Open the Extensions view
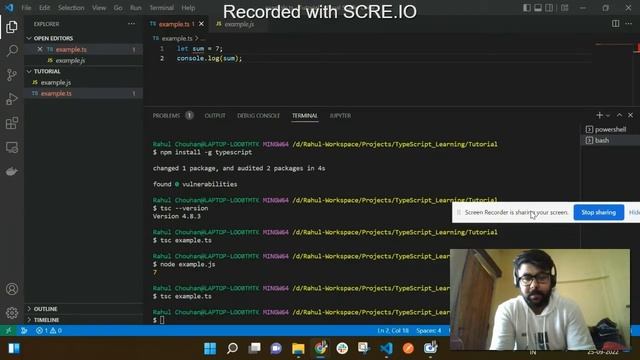640x360 pixels. coord(12,123)
